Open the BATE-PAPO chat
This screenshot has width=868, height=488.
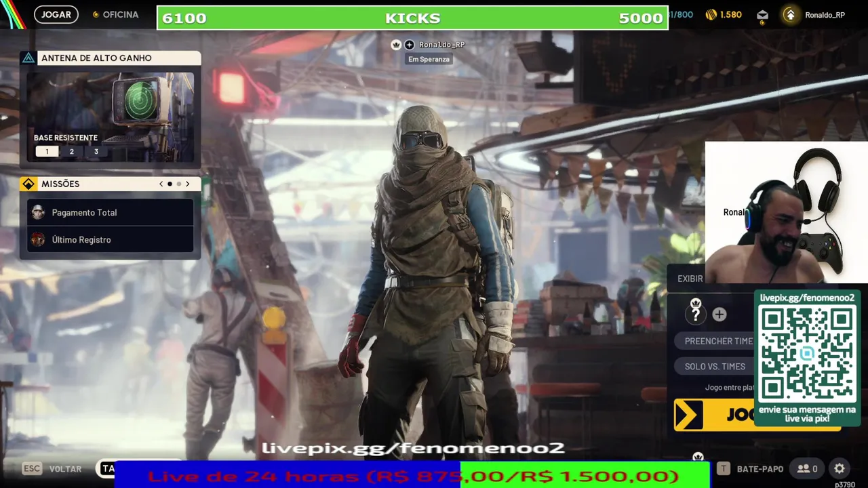(759, 468)
